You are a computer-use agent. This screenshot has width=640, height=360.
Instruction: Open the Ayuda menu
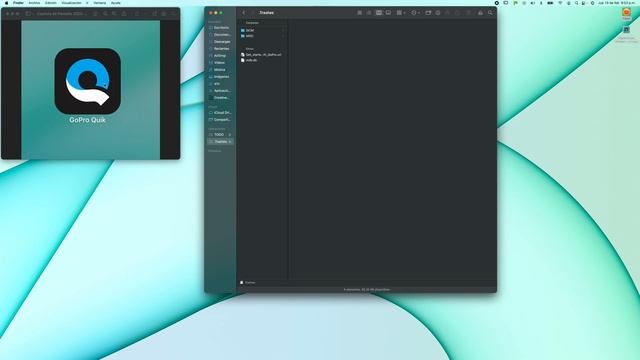[x=116, y=3]
